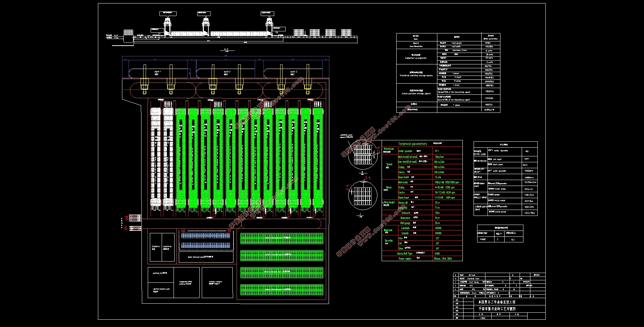Viewport: 644px width, 327px height.
Task: Click the "open storage area" box label
Action: pyautogui.click(x=201, y=257)
